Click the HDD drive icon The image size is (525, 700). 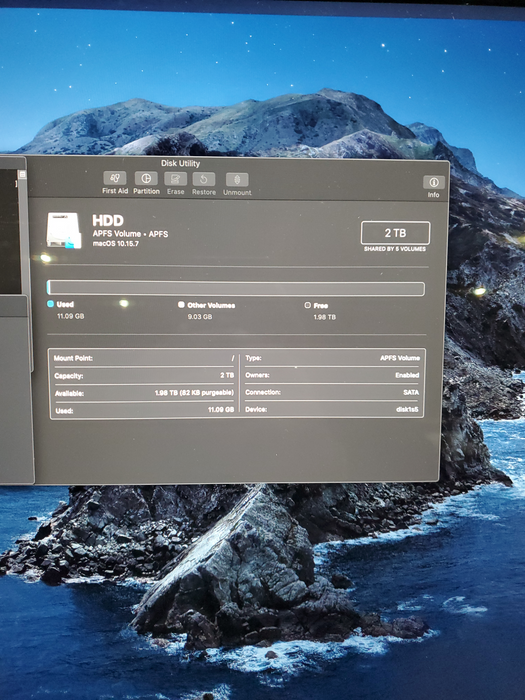(64, 230)
